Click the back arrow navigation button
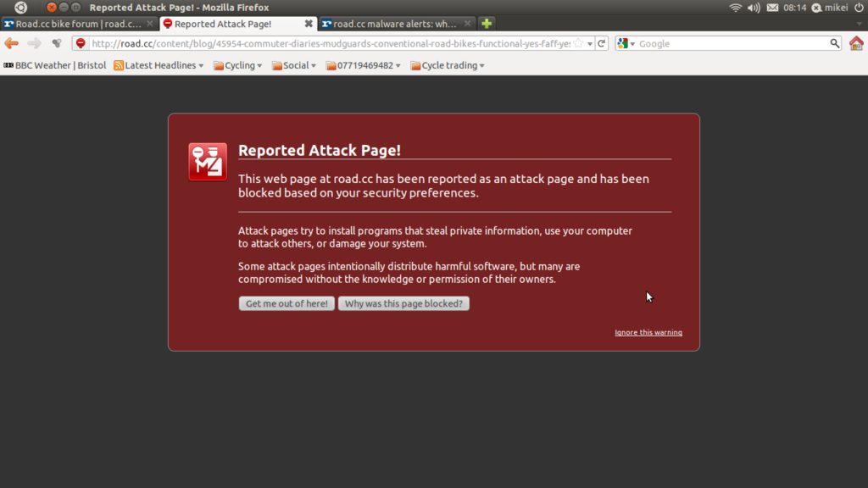868x488 pixels. point(12,43)
